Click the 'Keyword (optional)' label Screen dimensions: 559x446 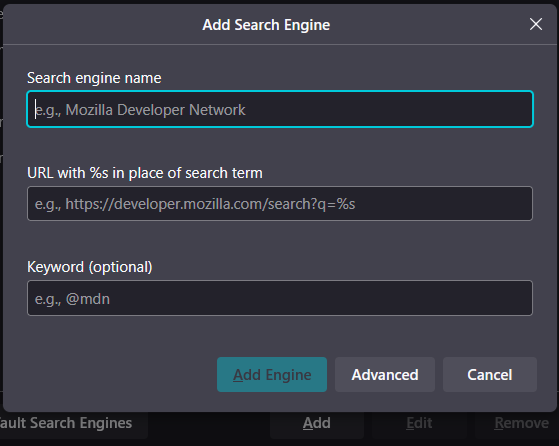coord(90,267)
